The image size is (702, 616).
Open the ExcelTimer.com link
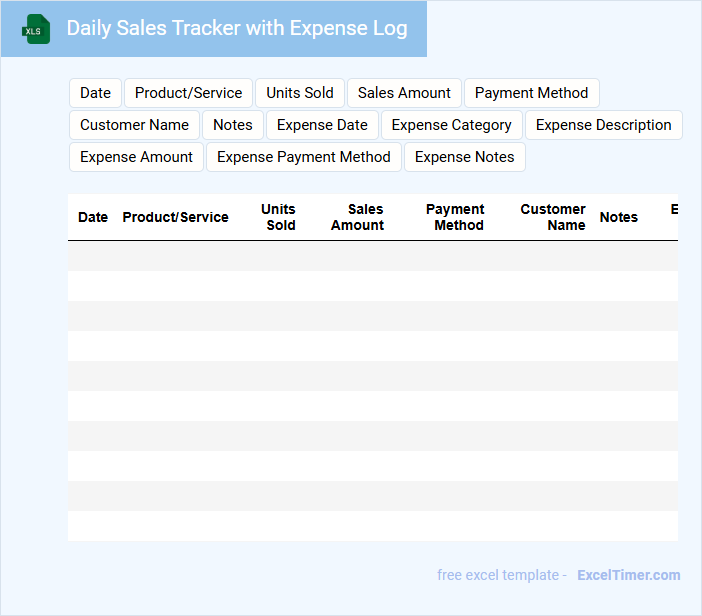tap(629, 575)
